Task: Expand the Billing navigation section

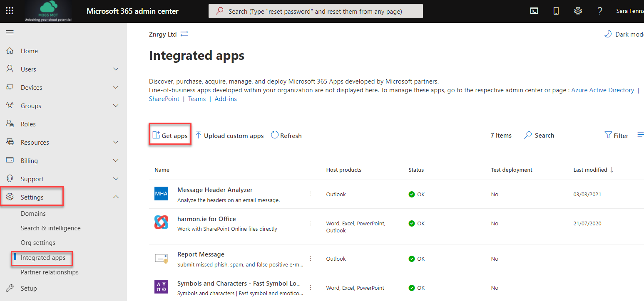Action: coord(116,160)
